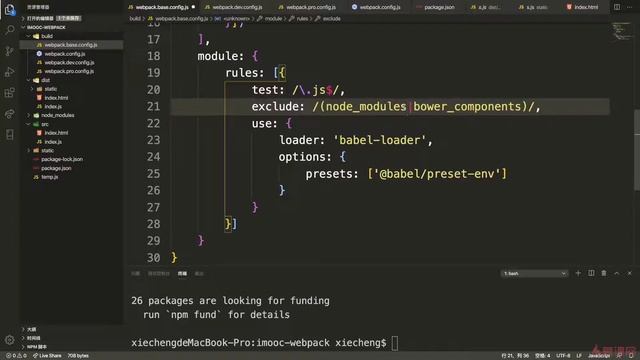Expand the timeline section in sidebar
The height and width of the screenshot is (360, 640).
[33, 338]
